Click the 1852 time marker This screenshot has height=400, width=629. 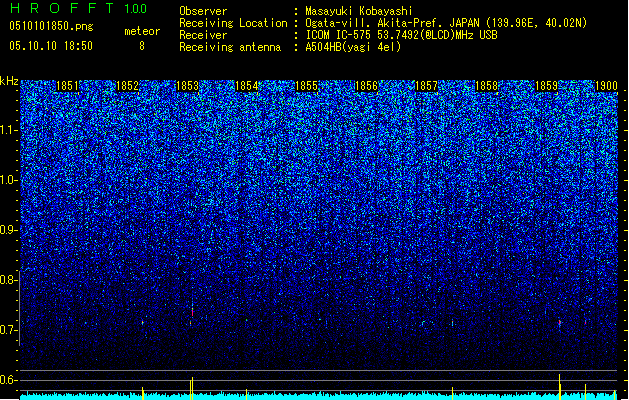[x=127, y=86]
